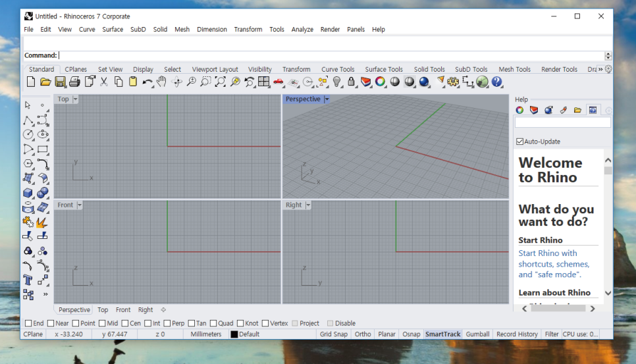Image resolution: width=636 pixels, height=364 pixels.
Task: Expand more sidebar tools with the chevron
Action: 45,294
